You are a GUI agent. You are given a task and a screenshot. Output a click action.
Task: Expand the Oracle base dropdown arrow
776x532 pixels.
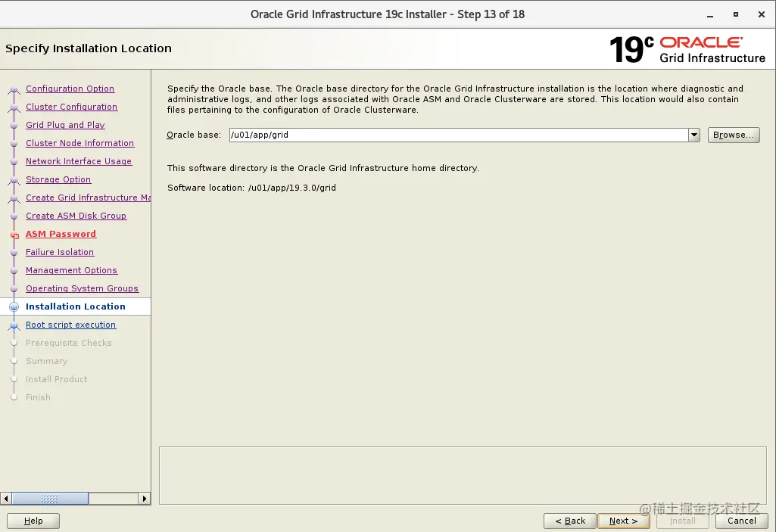(693, 135)
